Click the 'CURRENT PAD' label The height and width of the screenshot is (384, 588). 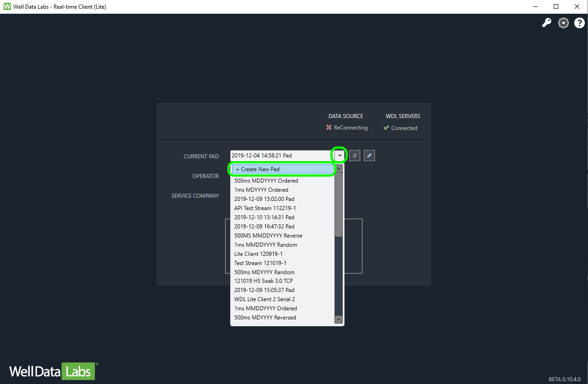click(201, 157)
